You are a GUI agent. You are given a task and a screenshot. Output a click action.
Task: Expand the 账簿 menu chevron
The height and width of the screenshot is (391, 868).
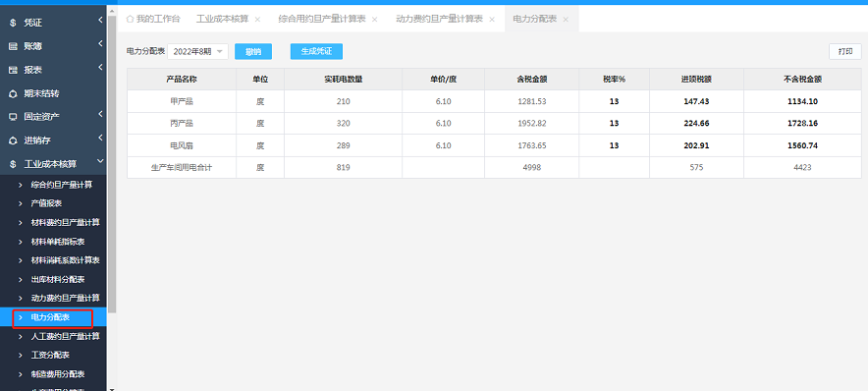100,44
